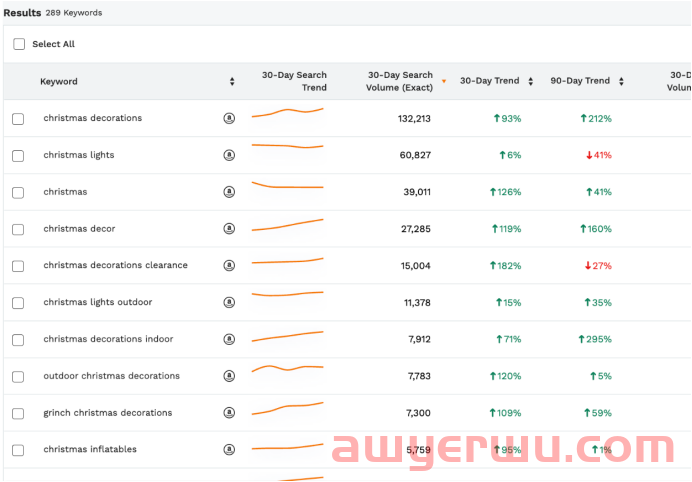This screenshot has height=482, width=692.
Task: Open Amazon icon for christmas decor
Action: pos(229,229)
